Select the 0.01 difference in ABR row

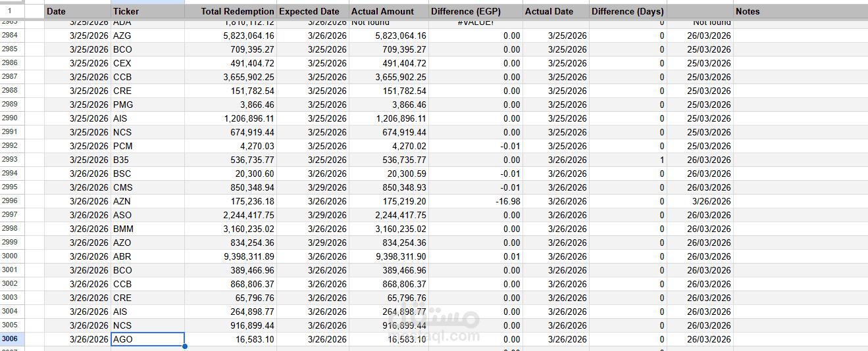[476, 256]
